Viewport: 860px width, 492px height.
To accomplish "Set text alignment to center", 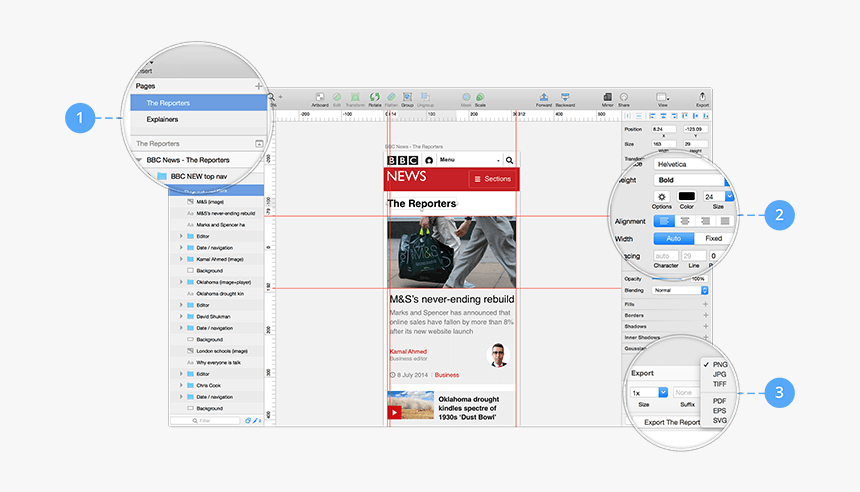I will [x=684, y=221].
